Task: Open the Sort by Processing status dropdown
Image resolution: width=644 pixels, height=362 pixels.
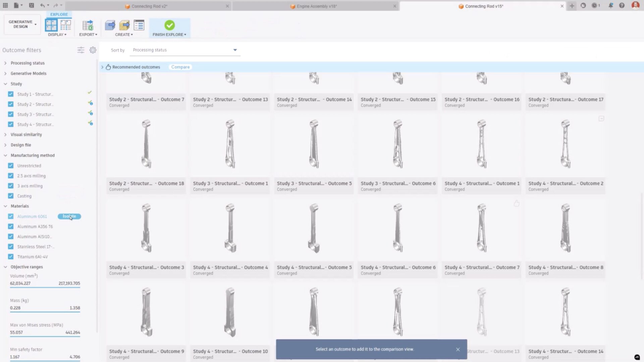Action: 184,50
